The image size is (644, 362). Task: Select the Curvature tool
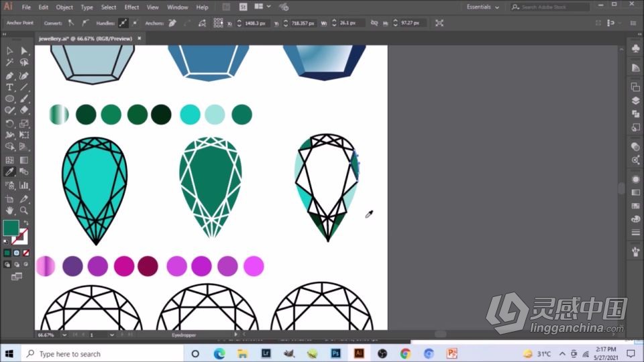pos(24,76)
